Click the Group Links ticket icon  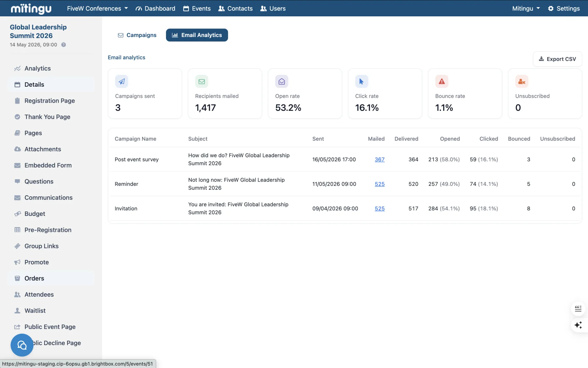click(17, 246)
